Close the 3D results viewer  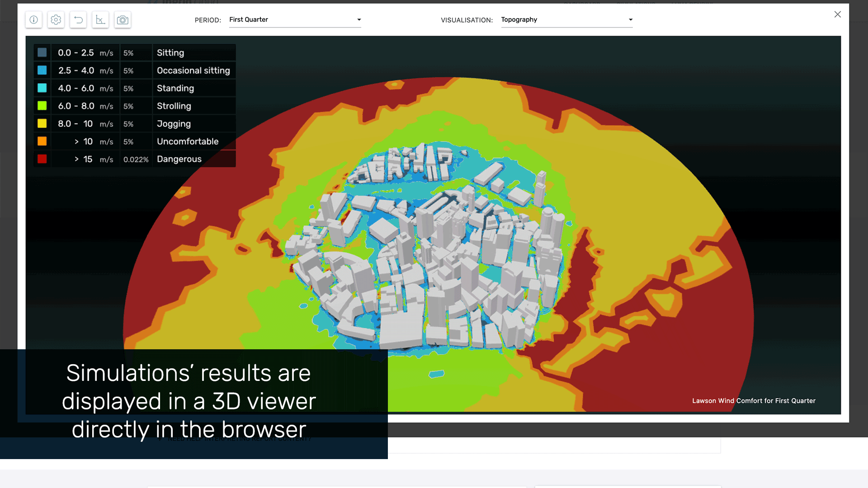[838, 14]
